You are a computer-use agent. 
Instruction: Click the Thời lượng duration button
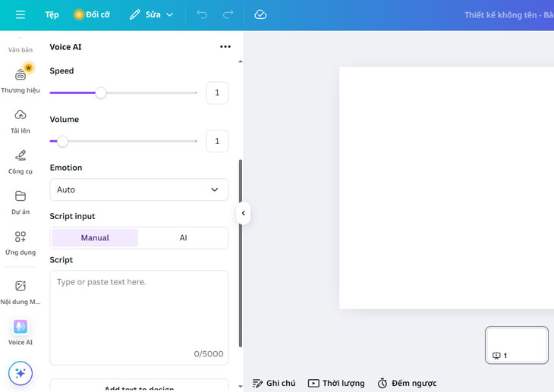click(336, 383)
